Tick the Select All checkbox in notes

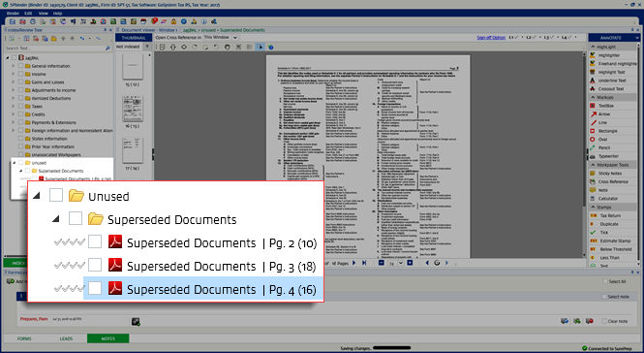pos(605,281)
